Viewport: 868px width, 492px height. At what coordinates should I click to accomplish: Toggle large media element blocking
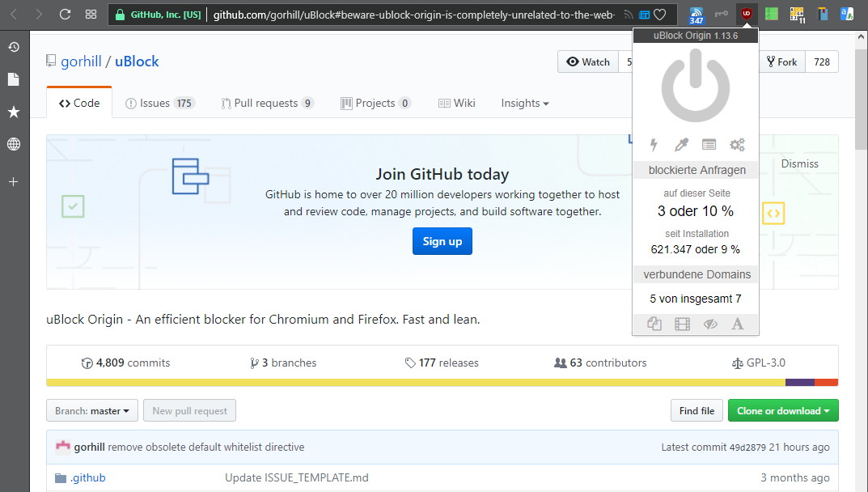click(x=682, y=324)
